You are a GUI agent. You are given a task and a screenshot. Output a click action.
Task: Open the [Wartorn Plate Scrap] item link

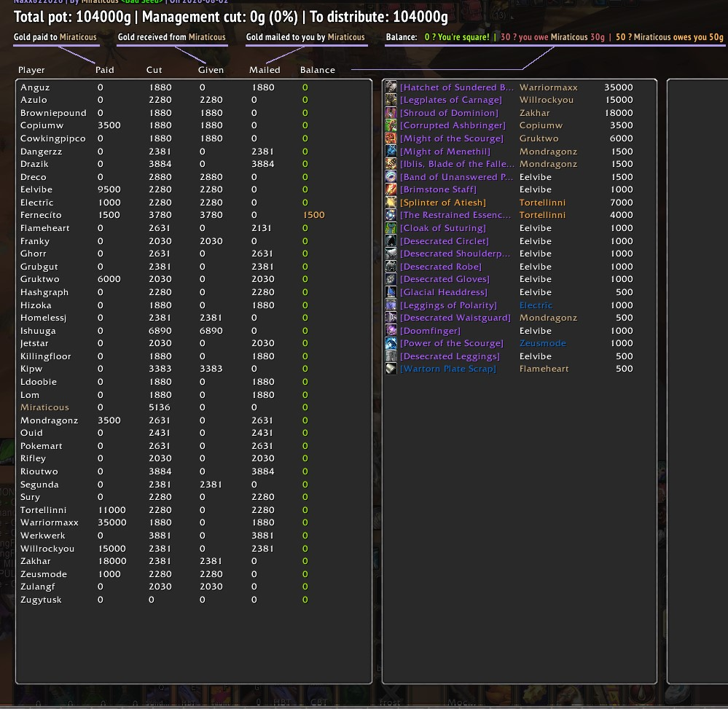point(448,369)
